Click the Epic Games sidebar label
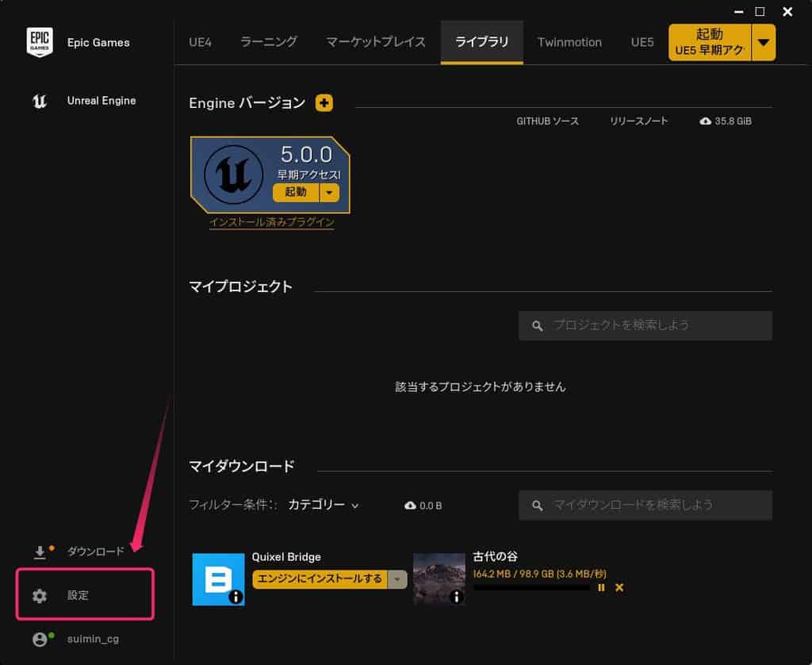The width and height of the screenshot is (812, 665). (98, 43)
